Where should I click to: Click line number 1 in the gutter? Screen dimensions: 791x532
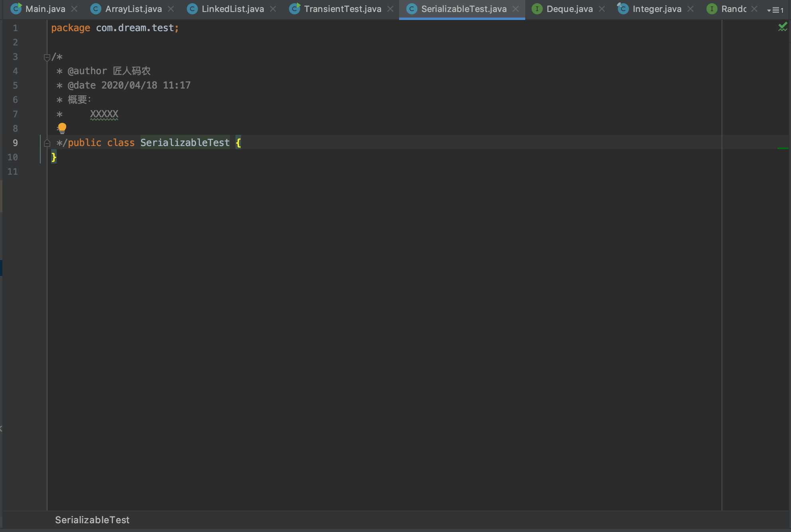(x=15, y=28)
